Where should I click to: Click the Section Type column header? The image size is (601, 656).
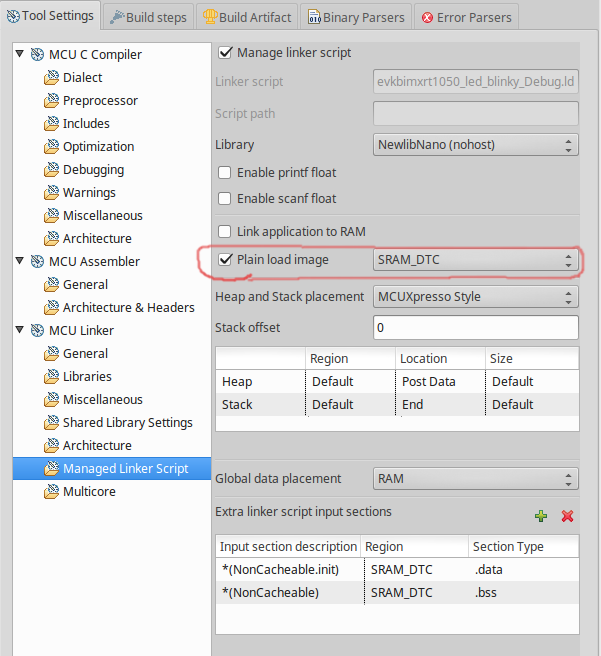tap(524, 546)
